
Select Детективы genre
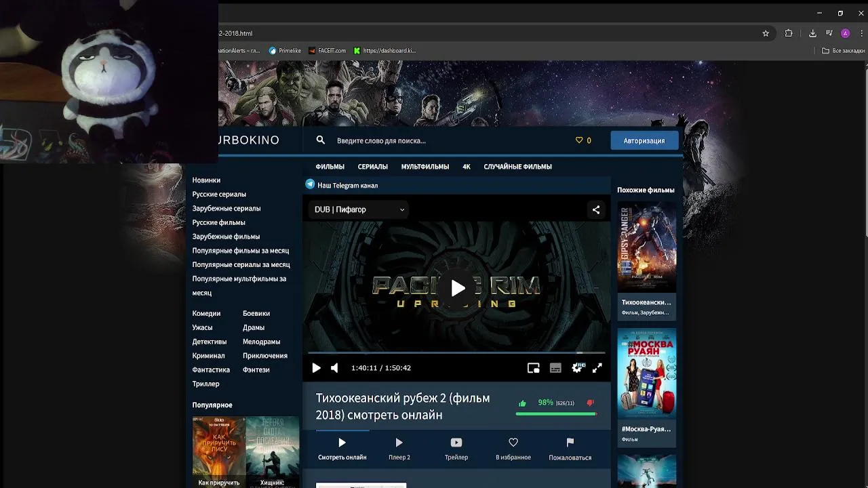coord(210,342)
